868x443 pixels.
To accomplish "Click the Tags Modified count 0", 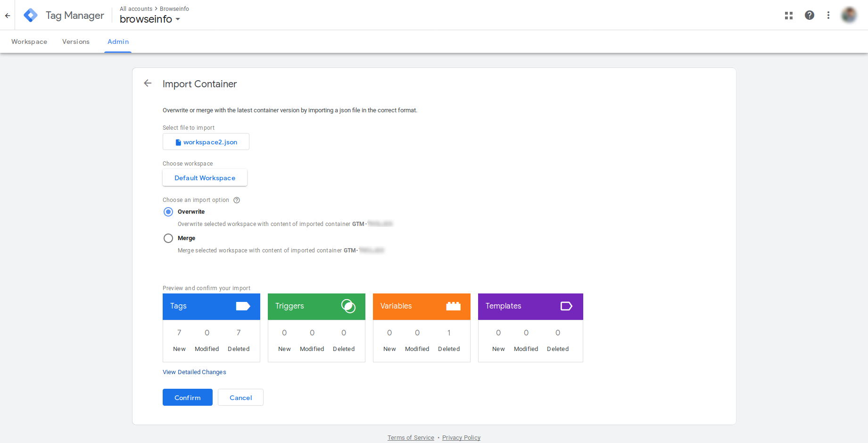I will 207,333.
